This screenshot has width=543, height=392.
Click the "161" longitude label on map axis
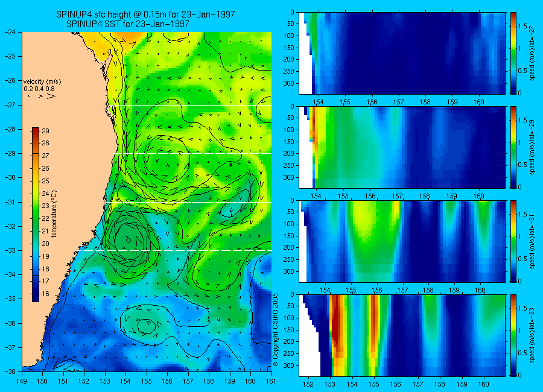[271, 381]
